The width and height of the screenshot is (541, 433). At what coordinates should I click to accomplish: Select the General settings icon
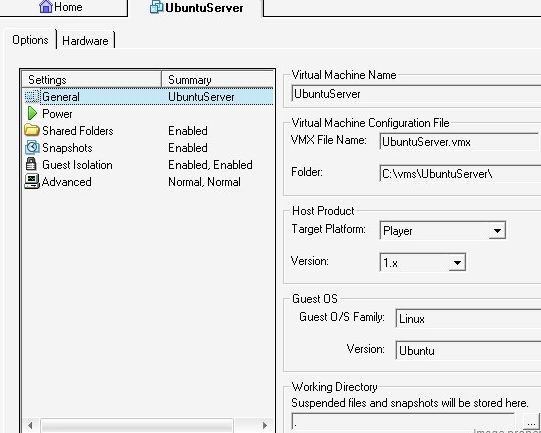pyautogui.click(x=32, y=97)
